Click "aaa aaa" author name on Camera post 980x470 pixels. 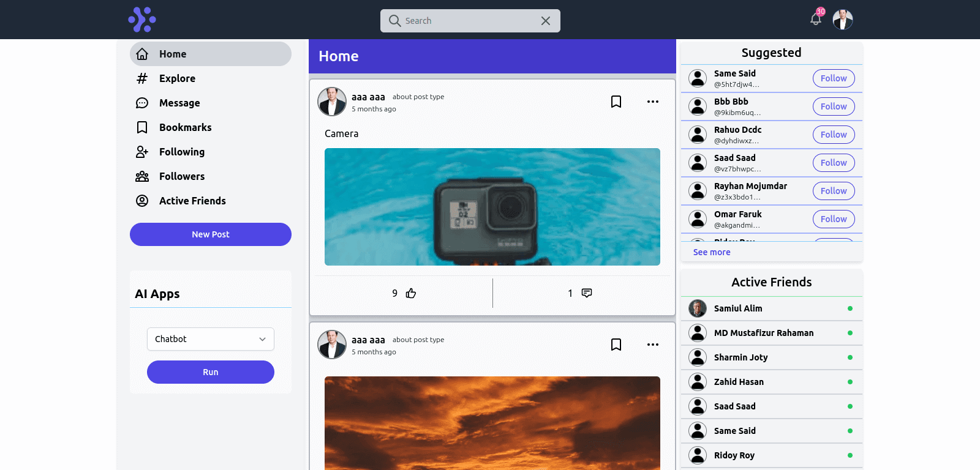click(368, 97)
